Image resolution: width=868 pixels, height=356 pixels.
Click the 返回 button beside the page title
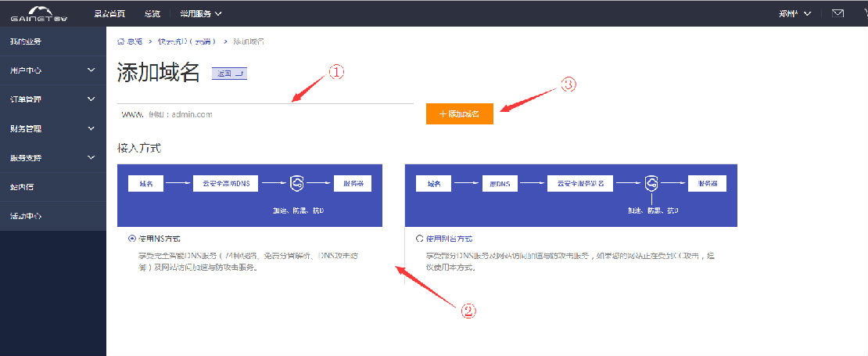pos(231,74)
